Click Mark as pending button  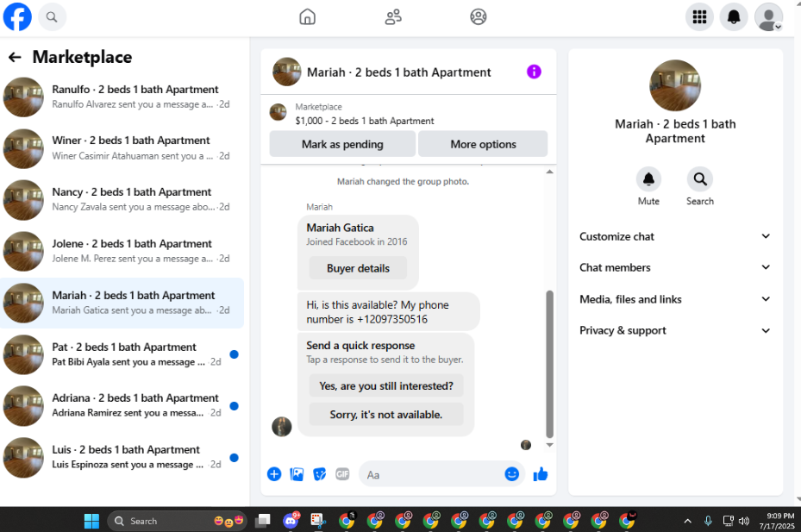(x=342, y=144)
